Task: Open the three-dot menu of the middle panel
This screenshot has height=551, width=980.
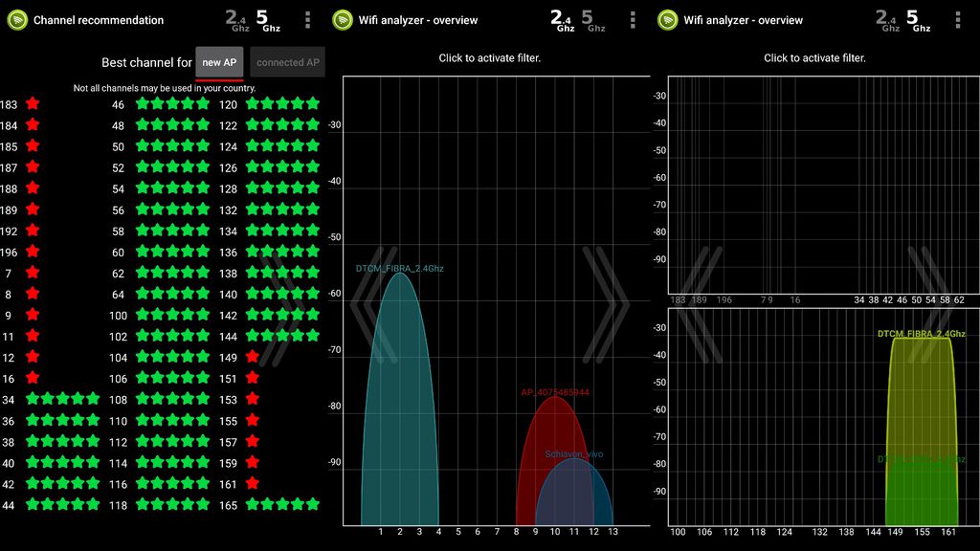Action: [x=633, y=20]
